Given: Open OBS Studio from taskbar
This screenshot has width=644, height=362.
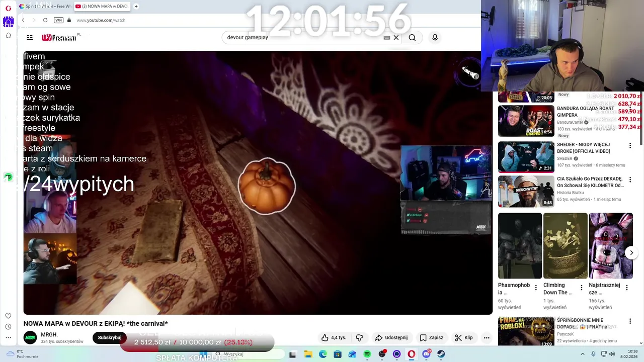Looking at the screenshot, I should [x=382, y=354].
